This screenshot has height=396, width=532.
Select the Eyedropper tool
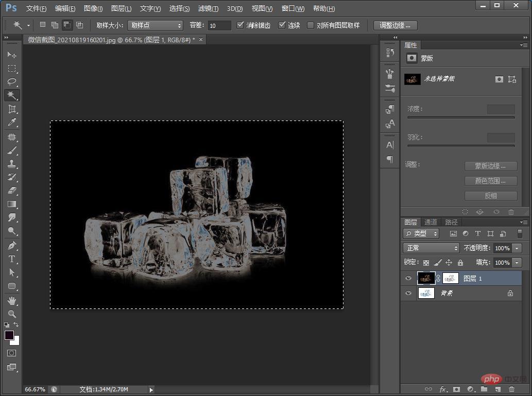click(x=12, y=123)
